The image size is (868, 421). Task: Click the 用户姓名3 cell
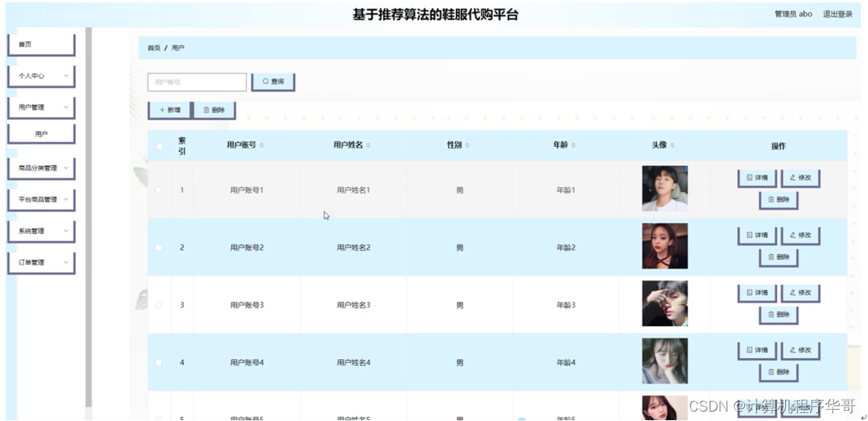coord(354,305)
